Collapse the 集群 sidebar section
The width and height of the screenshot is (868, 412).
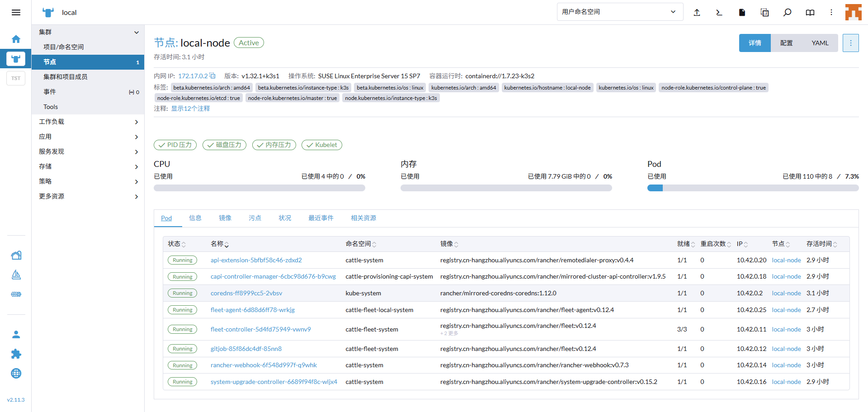pos(136,32)
